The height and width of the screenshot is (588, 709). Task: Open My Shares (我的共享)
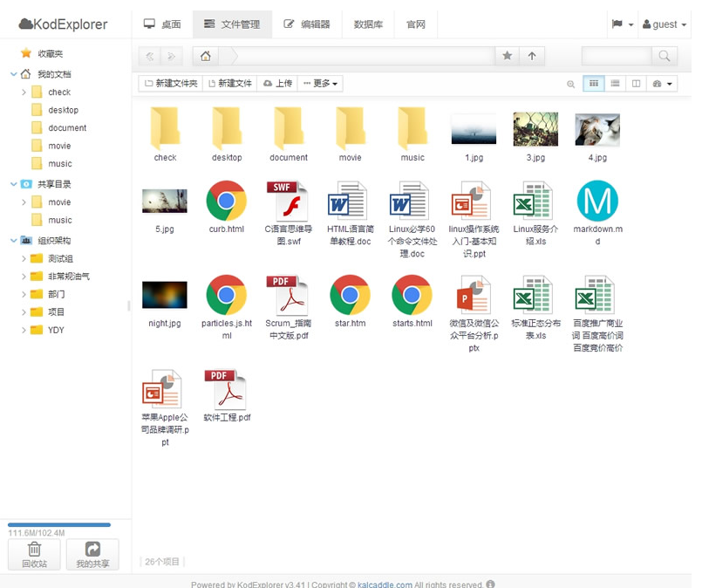click(92, 554)
